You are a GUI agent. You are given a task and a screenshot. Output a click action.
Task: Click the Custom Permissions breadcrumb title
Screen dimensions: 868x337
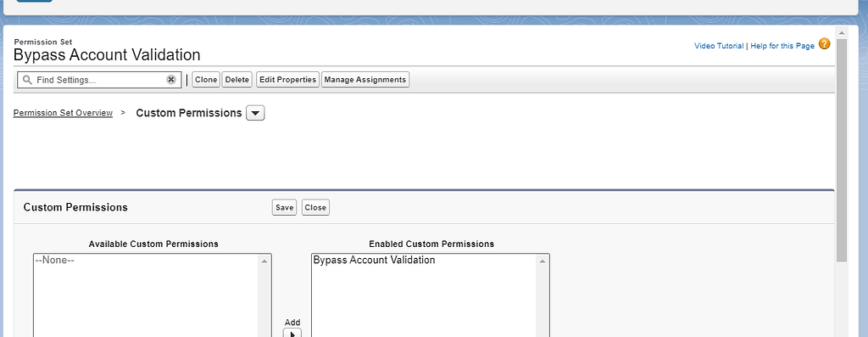[x=189, y=113]
